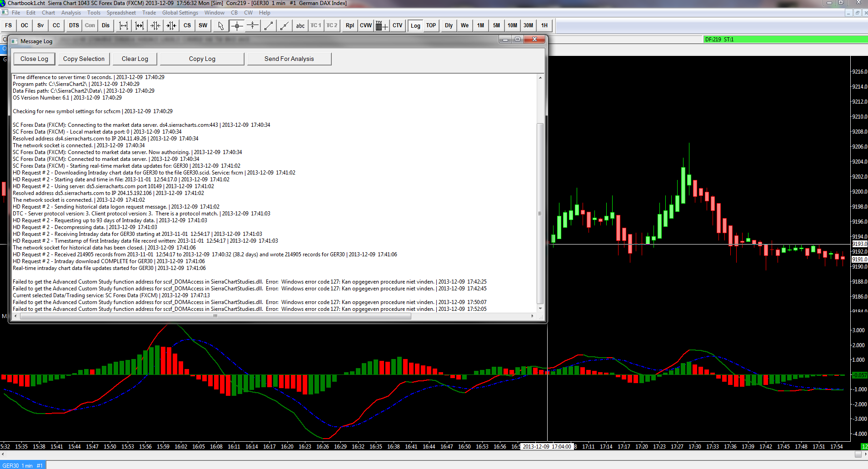This screenshot has height=469, width=868.
Task: Switch chart to 1M timeframe
Action: 481,25
